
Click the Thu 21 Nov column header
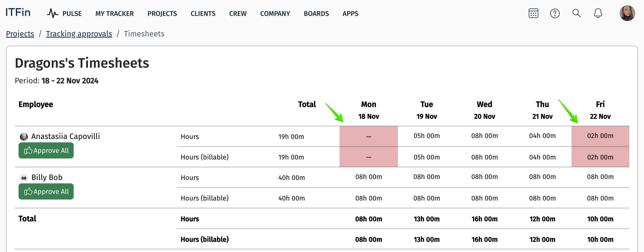coord(542,110)
